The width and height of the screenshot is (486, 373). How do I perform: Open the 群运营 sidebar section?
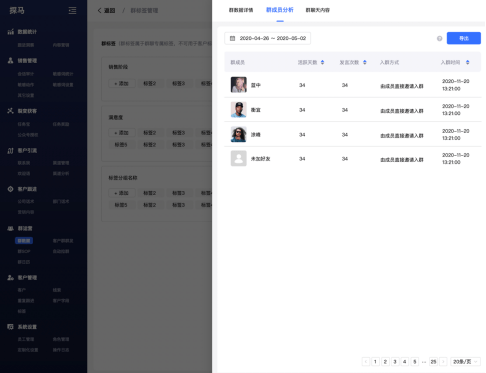(x=25, y=228)
